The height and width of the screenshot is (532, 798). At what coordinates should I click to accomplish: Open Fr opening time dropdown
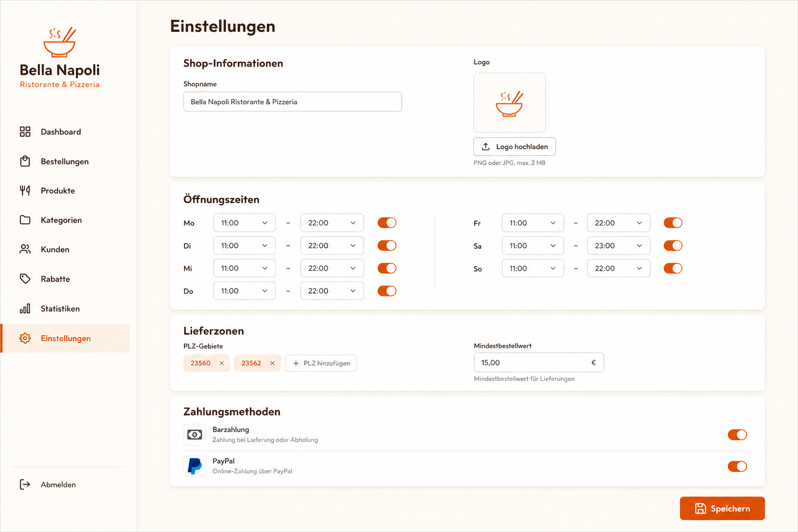(x=533, y=223)
